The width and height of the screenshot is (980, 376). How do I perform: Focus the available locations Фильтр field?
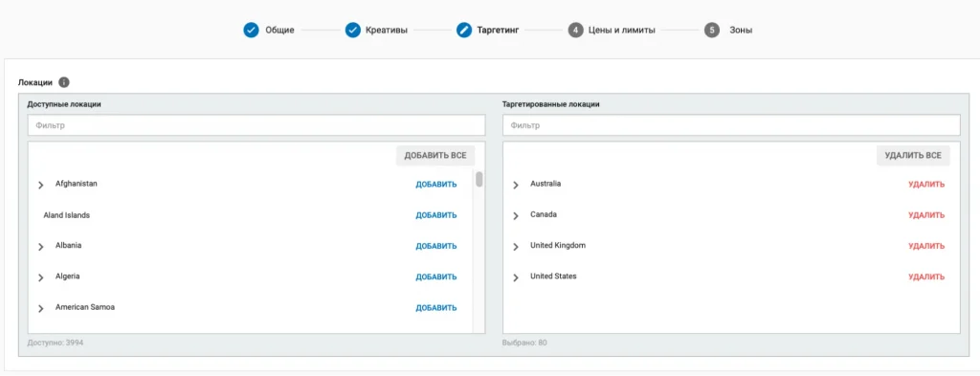tap(256, 125)
